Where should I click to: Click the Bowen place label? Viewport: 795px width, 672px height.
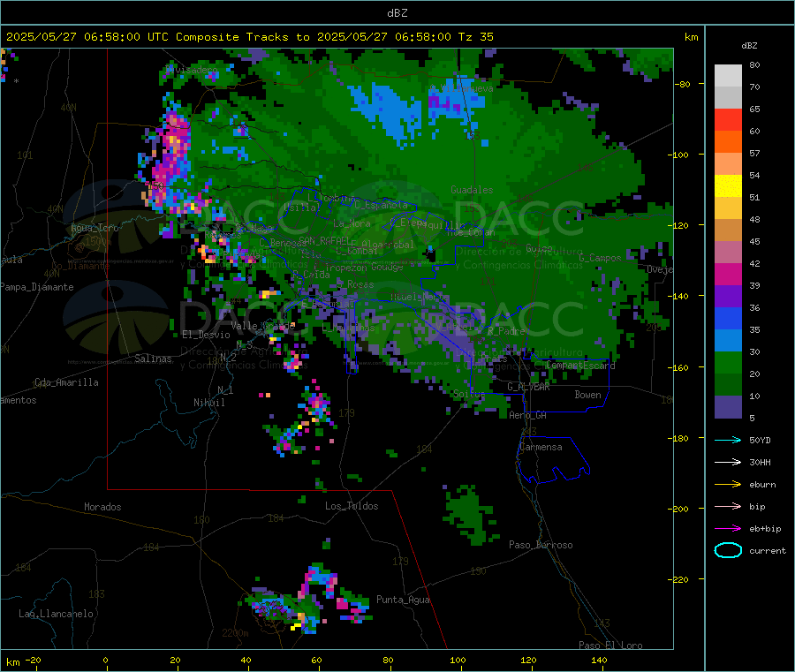[588, 396]
